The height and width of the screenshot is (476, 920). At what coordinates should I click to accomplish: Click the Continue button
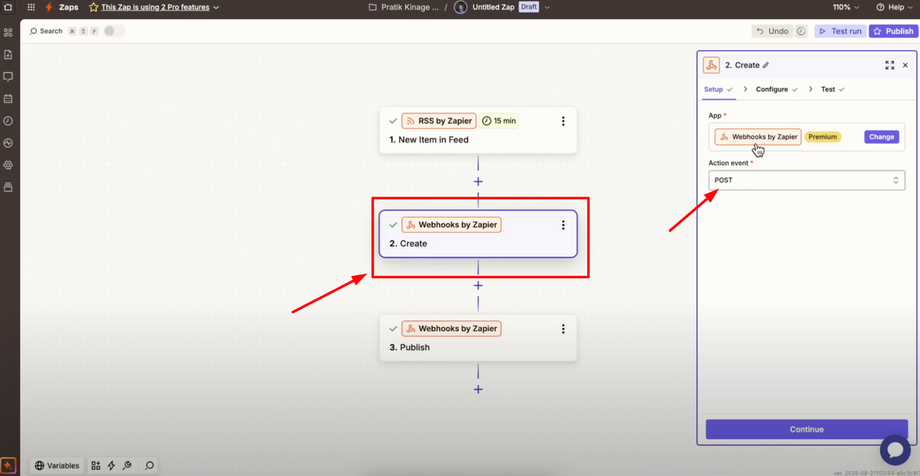point(806,429)
